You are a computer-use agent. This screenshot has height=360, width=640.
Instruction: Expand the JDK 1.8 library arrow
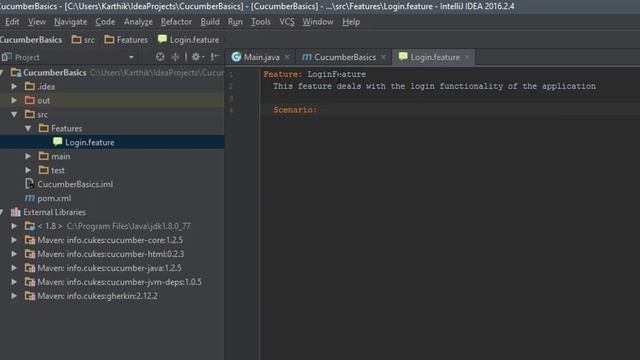14,226
